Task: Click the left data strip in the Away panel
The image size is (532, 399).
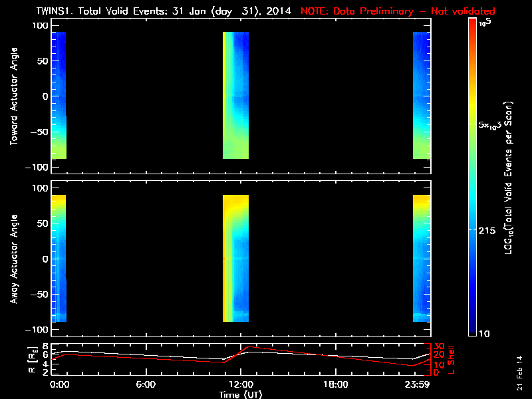Action: click(59, 259)
